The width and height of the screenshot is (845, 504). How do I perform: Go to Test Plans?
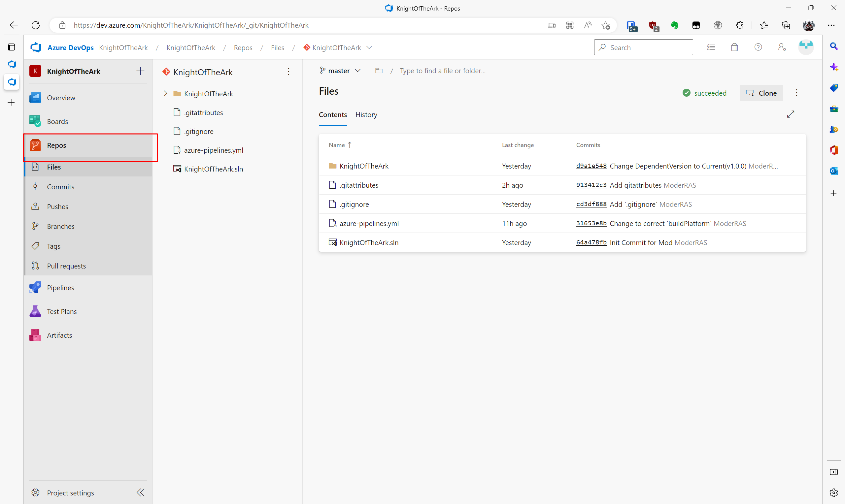(x=61, y=311)
